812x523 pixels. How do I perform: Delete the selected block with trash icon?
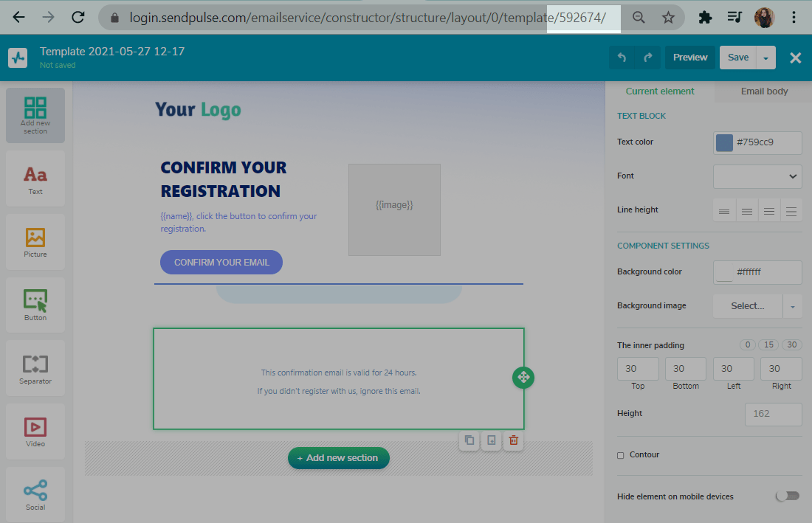pyautogui.click(x=514, y=440)
